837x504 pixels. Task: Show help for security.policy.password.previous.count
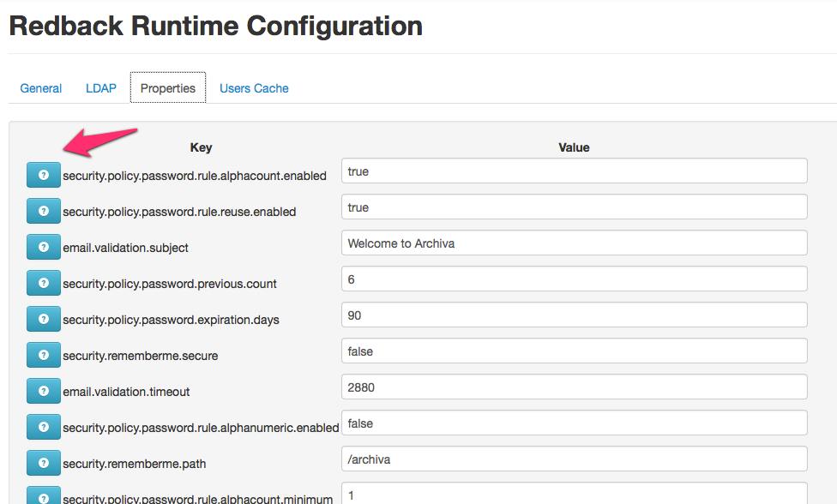pyautogui.click(x=43, y=283)
